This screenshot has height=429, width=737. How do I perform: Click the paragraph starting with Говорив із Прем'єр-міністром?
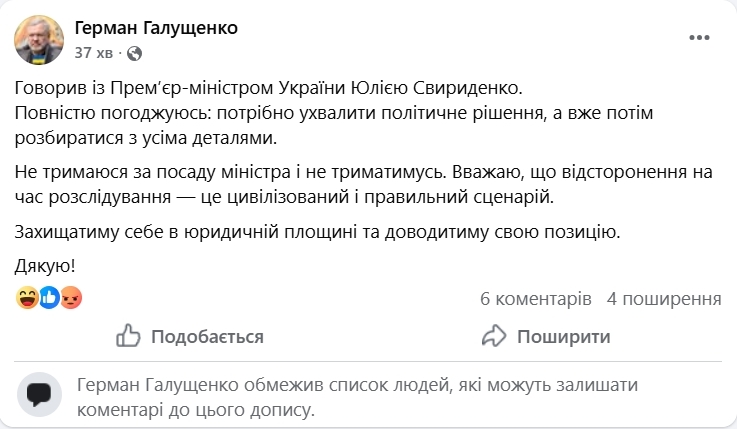point(284,112)
